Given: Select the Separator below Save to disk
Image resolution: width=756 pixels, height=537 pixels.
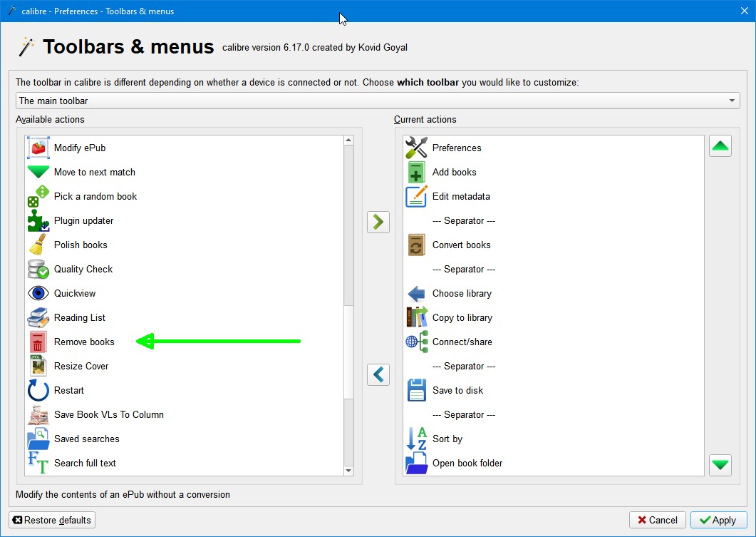Looking at the screenshot, I should [x=463, y=414].
